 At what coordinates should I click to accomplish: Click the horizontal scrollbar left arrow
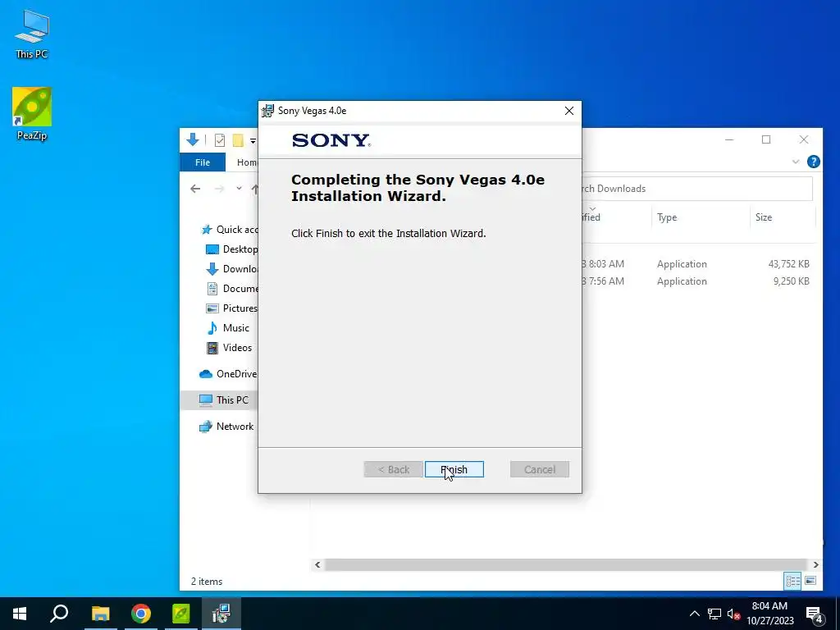(317, 564)
